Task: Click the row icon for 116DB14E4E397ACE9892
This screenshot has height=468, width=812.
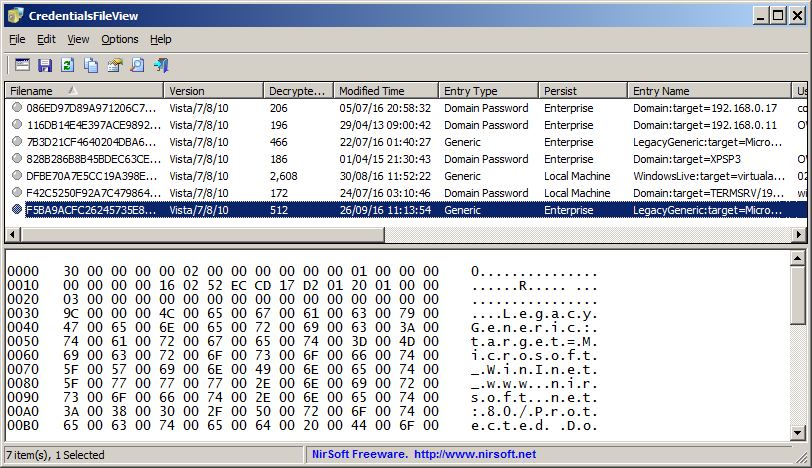Action: 17,124
